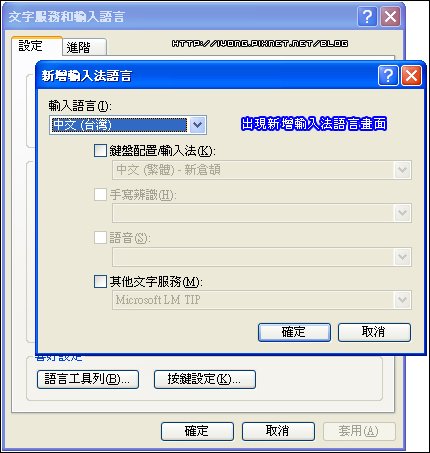Click 取消 in the add-language dialog
Viewport: 430px width, 453px height.
[x=374, y=332]
